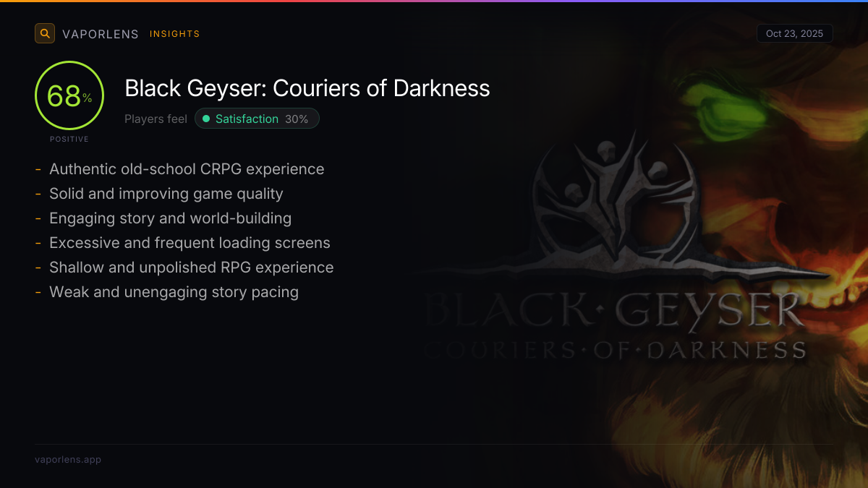Image resolution: width=868 pixels, height=488 pixels.
Task: Select 'Weak and unengaging story pacing' insight
Action: pyautogui.click(x=174, y=292)
